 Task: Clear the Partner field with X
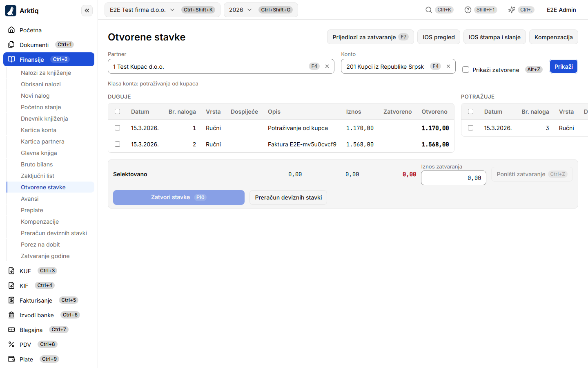[x=327, y=66]
